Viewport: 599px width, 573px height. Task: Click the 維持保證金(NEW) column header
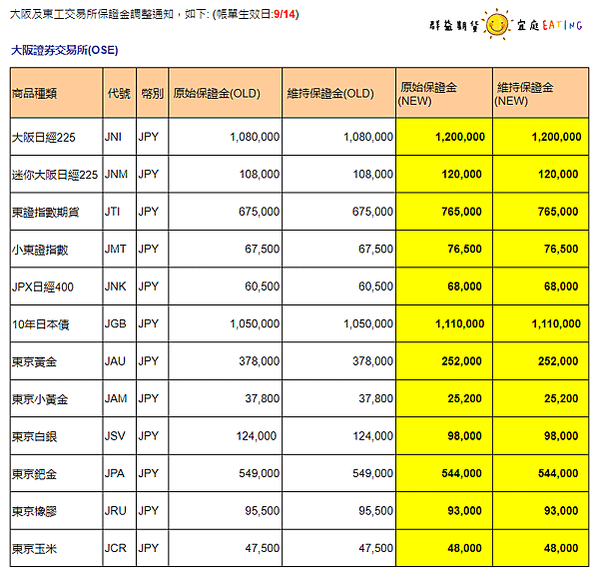(541, 93)
